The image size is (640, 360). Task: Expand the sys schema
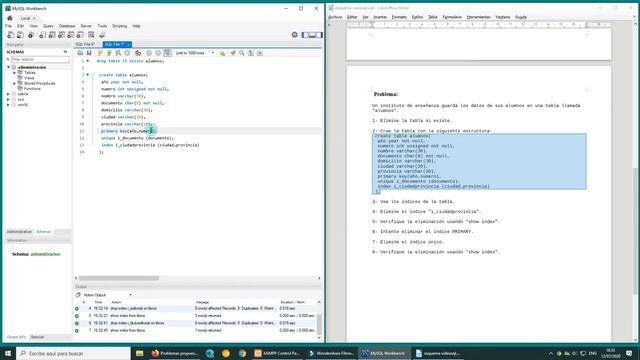click(8, 99)
